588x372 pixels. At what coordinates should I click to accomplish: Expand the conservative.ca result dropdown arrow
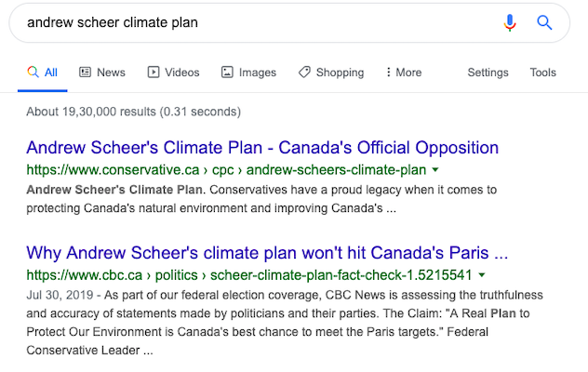click(x=435, y=170)
